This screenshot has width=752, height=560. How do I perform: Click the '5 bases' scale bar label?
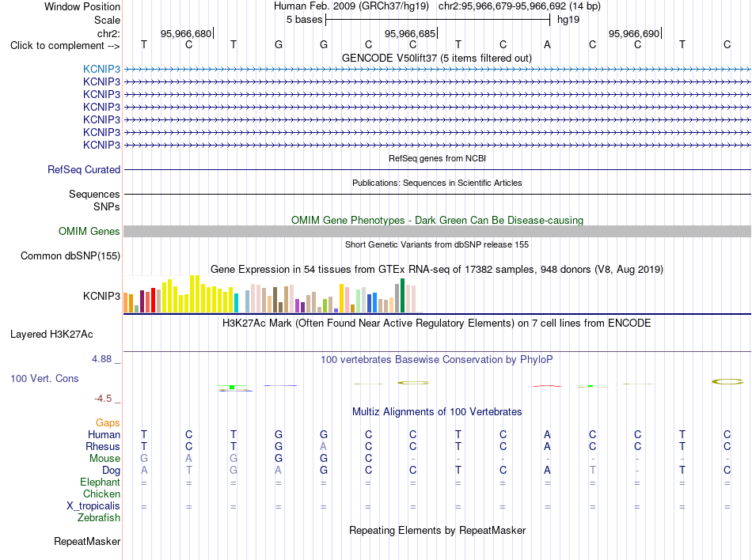click(304, 20)
